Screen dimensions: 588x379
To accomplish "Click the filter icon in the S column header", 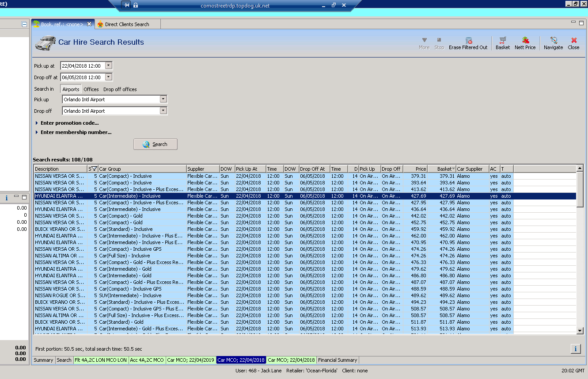I will click(x=94, y=169).
